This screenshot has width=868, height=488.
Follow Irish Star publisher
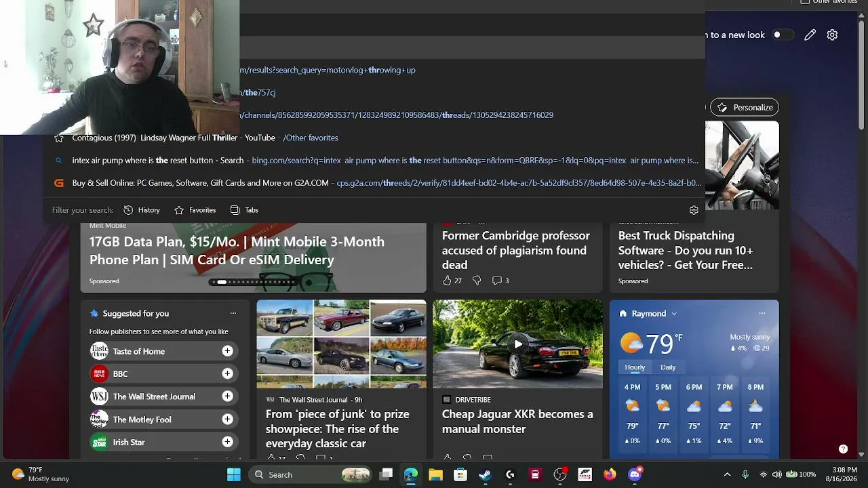(227, 442)
